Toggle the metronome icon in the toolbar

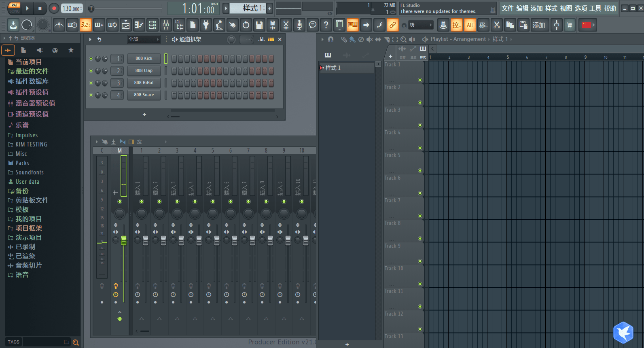pyautogui.click(x=59, y=25)
